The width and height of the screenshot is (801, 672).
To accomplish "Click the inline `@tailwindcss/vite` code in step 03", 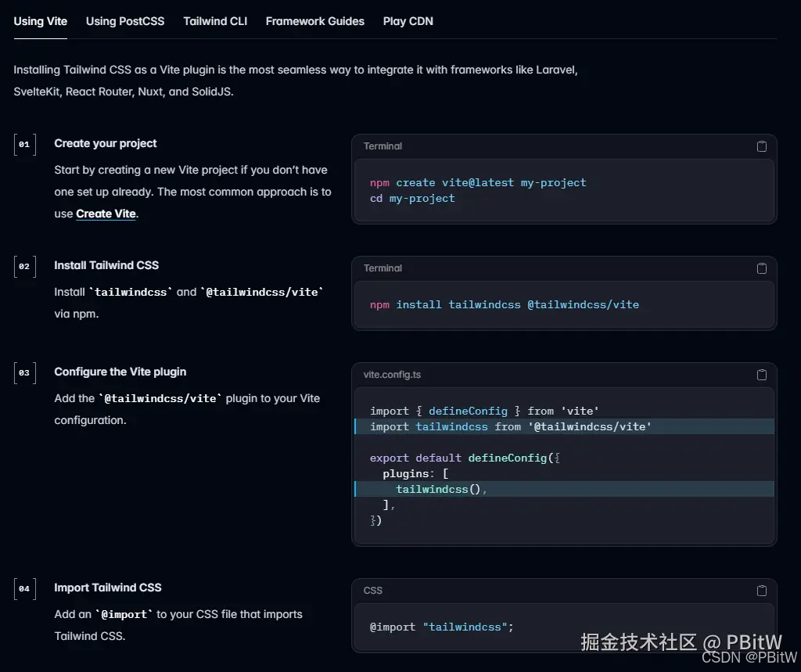I will [160, 398].
